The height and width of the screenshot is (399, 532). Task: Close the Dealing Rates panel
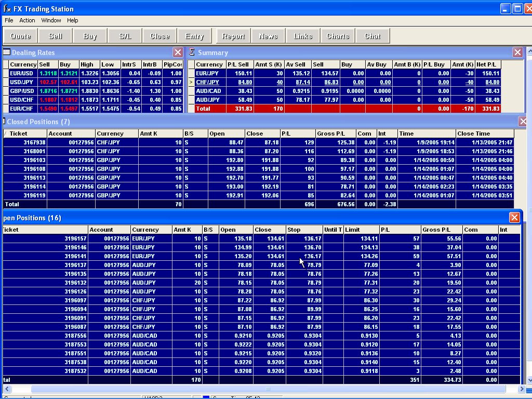click(x=178, y=52)
